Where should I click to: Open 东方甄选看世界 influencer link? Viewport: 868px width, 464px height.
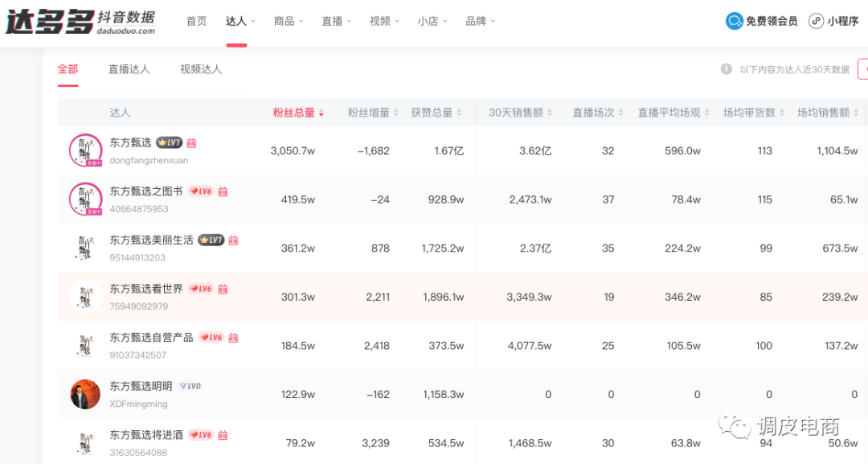tap(146, 289)
